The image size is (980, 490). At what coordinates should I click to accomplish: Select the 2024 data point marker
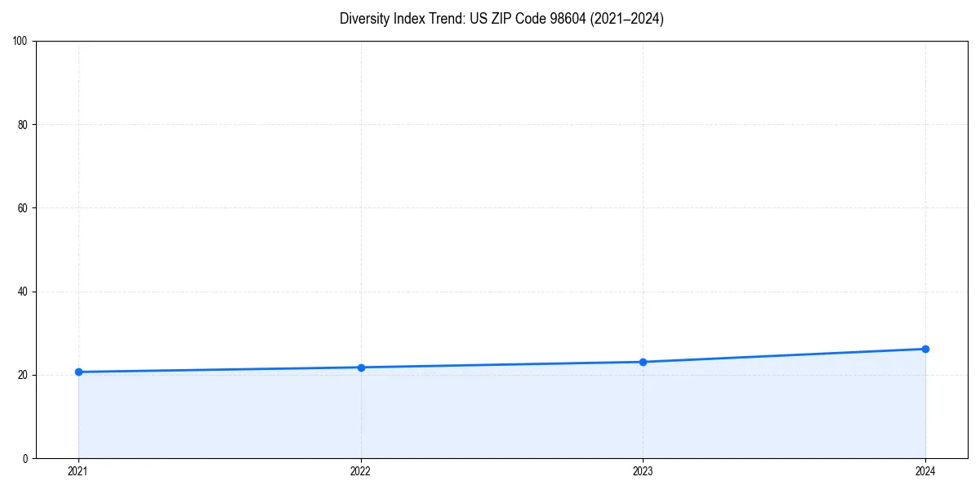pos(925,349)
